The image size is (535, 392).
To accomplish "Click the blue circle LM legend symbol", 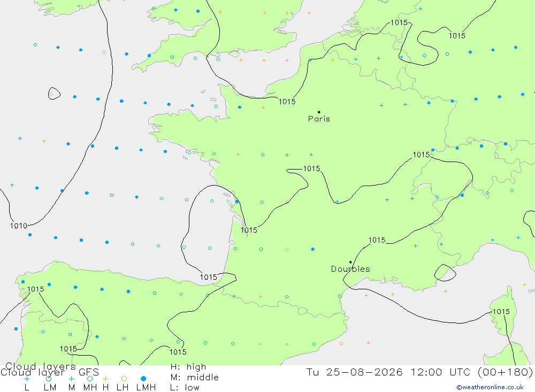I will click(49, 379).
